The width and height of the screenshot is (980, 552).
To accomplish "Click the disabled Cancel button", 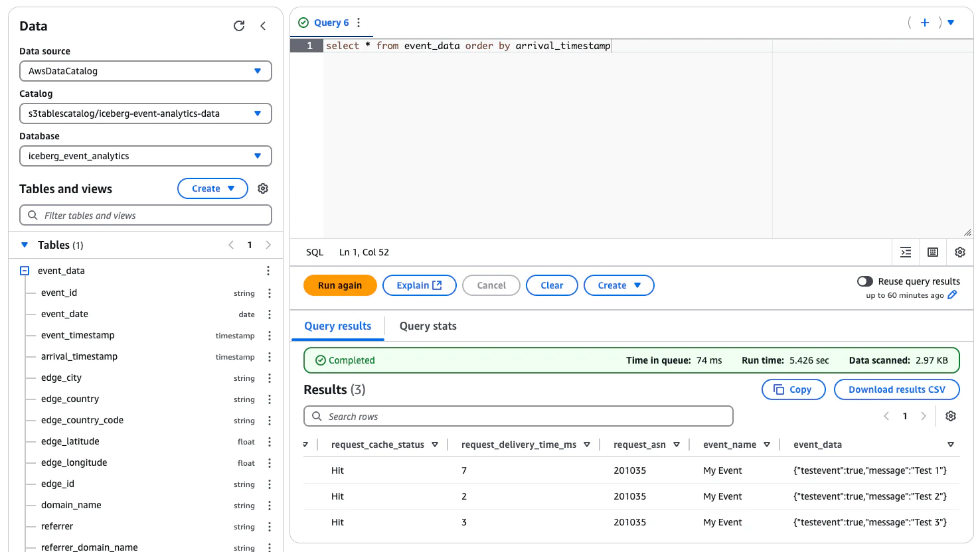I will click(x=491, y=285).
